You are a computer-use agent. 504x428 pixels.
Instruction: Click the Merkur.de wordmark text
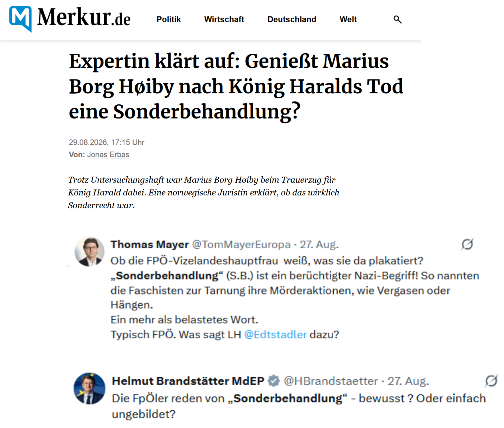click(84, 17)
